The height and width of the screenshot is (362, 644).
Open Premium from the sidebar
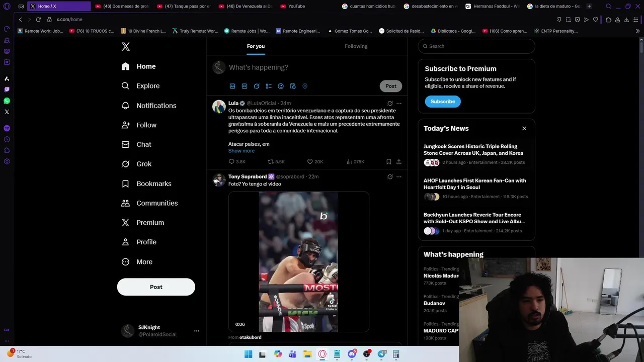(143, 223)
